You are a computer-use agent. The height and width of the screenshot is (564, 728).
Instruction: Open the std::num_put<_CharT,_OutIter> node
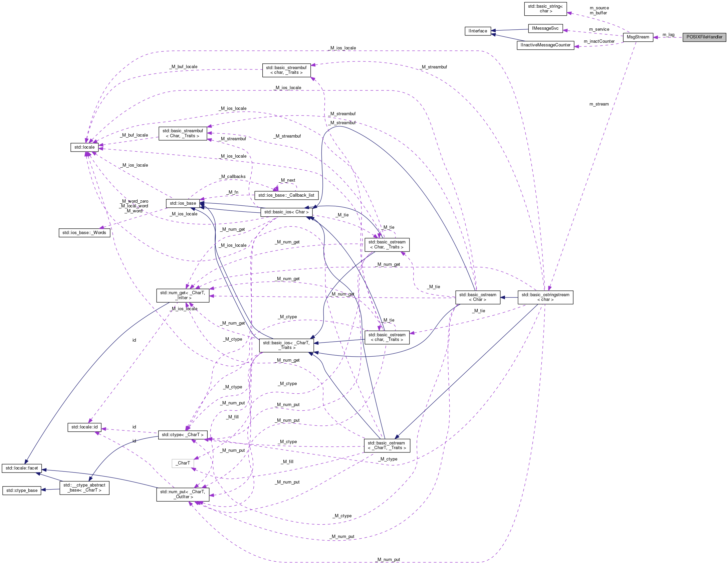pyautogui.click(x=183, y=494)
